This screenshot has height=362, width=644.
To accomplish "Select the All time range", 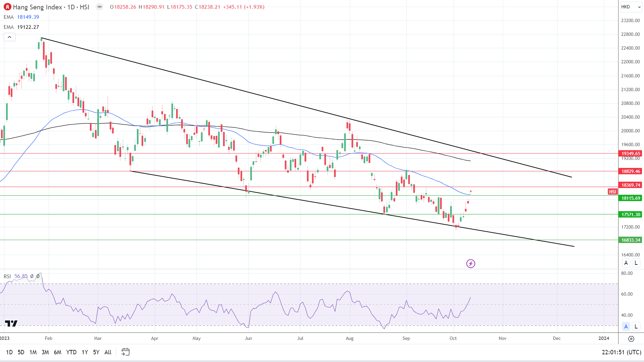I will 108,352.
